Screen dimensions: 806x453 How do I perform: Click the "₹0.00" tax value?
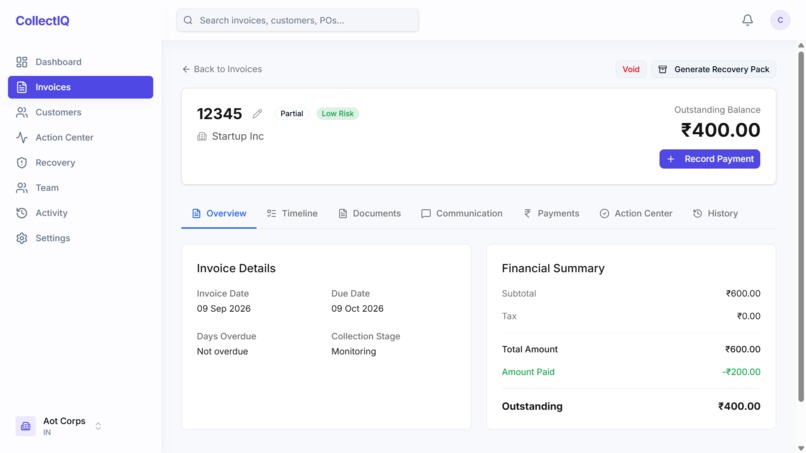tap(748, 316)
